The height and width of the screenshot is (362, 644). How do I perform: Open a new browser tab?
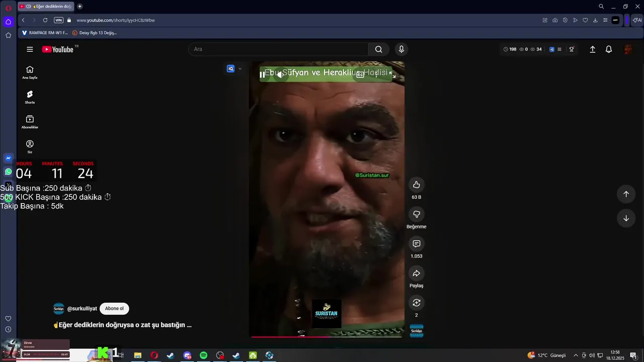(x=79, y=7)
